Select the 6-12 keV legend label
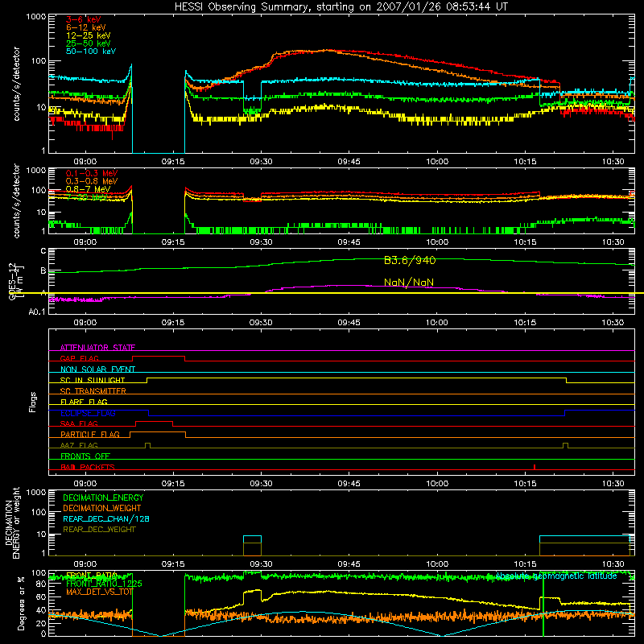Image resolution: width=644 pixels, height=644 pixels. (86, 27)
